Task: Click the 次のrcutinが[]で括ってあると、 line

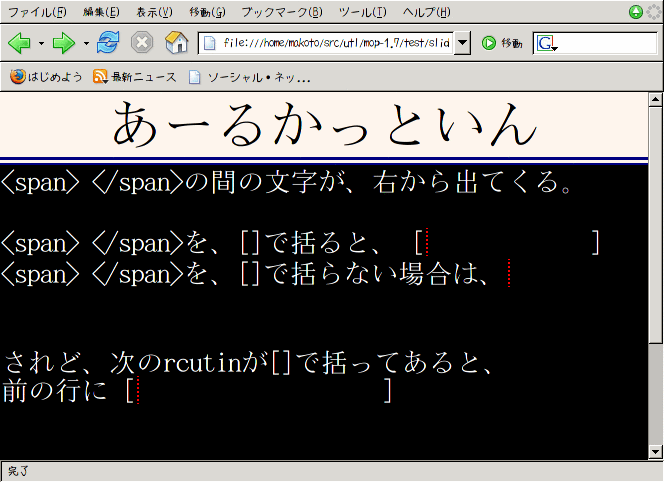Action: (x=301, y=363)
